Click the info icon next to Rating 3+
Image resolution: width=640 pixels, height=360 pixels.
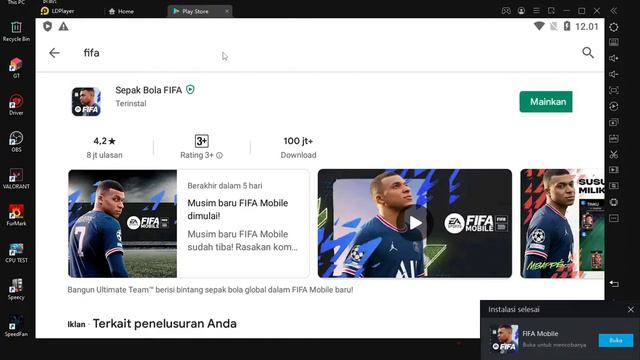[x=219, y=156]
